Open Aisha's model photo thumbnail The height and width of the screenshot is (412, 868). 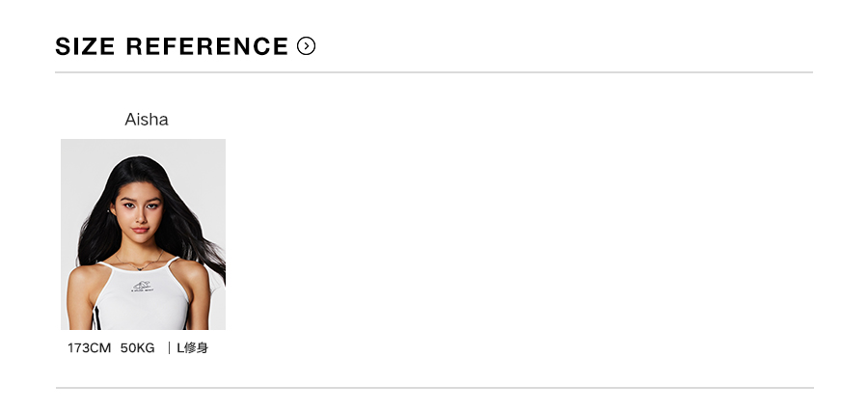143,234
